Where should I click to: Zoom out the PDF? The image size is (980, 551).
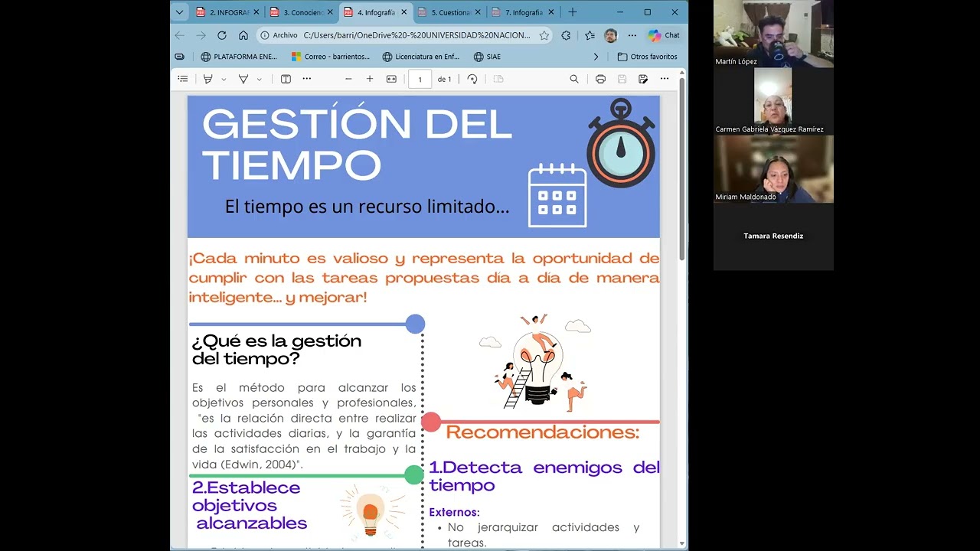(x=348, y=79)
